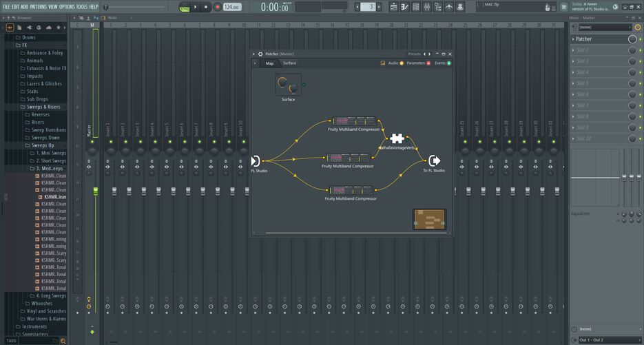Toggle the Slot 2 enable LED
Screen dimensions: 644x345
click(x=641, y=50)
